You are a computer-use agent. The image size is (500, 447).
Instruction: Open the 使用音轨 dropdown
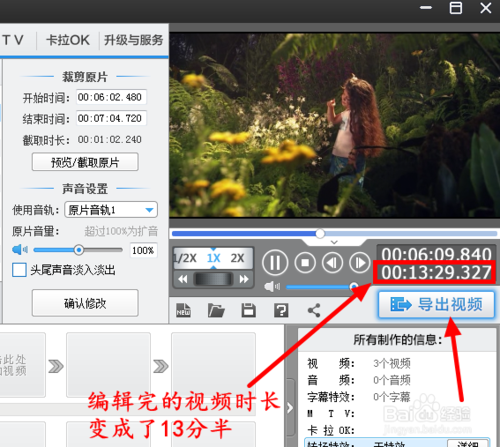tap(111, 210)
